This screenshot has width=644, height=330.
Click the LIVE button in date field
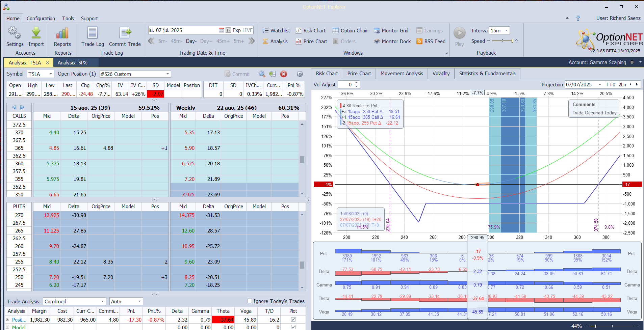(x=247, y=30)
